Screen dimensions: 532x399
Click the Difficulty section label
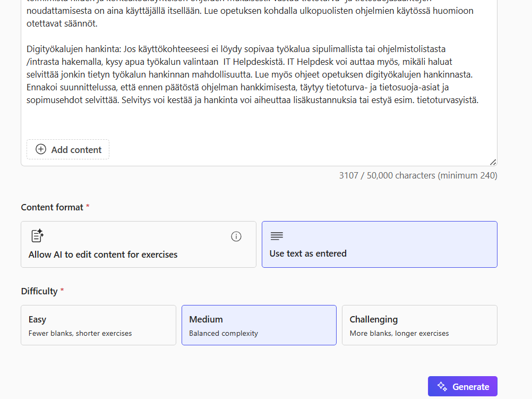pyautogui.click(x=39, y=291)
